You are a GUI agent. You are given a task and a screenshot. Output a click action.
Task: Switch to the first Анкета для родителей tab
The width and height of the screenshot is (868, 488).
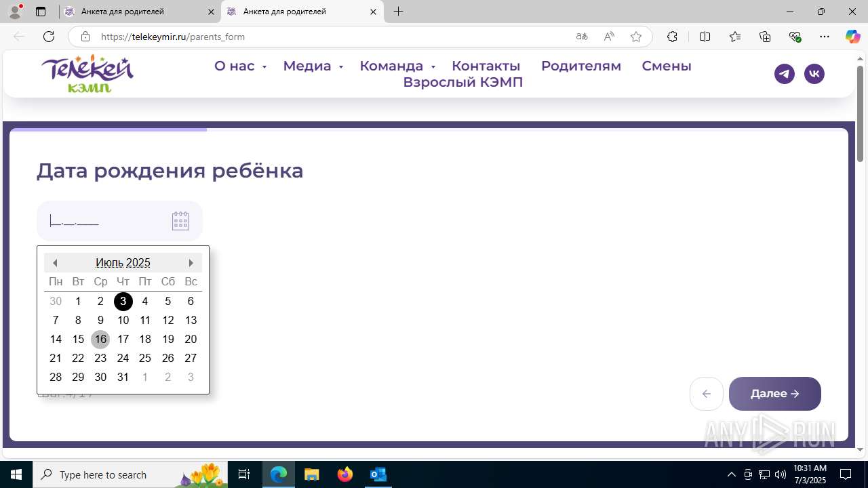(x=139, y=12)
